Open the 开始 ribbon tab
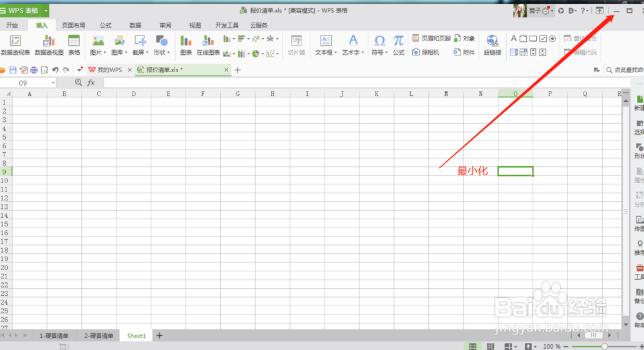 point(12,26)
